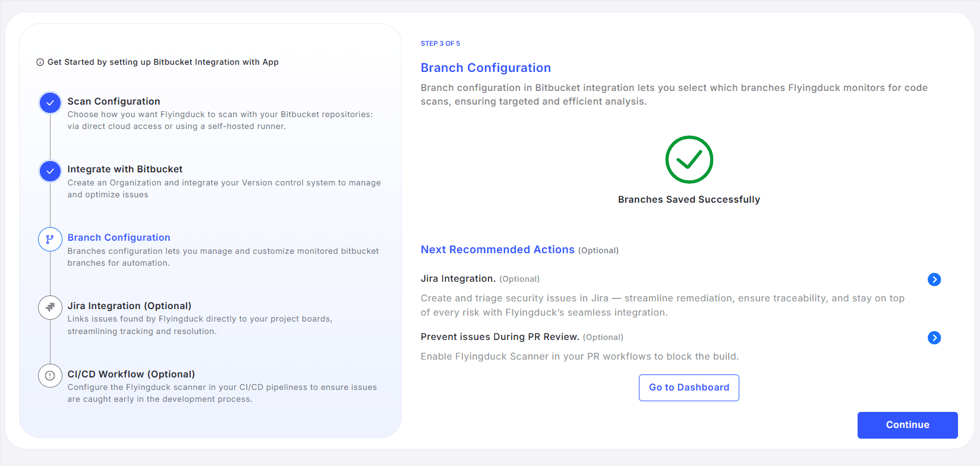Click the Jira Integration step icon
The height and width of the screenshot is (466, 980).
[x=50, y=307]
